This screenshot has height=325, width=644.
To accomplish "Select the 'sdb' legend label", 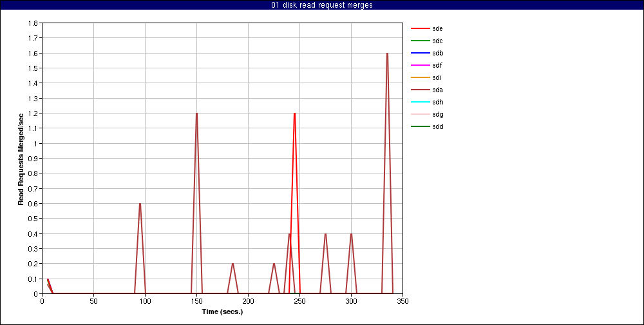I will (x=437, y=53).
